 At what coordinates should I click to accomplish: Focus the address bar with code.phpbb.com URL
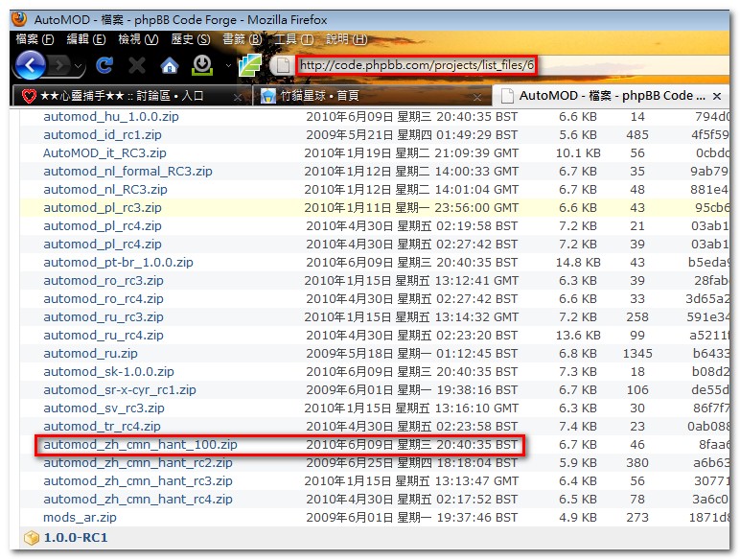tap(416, 64)
